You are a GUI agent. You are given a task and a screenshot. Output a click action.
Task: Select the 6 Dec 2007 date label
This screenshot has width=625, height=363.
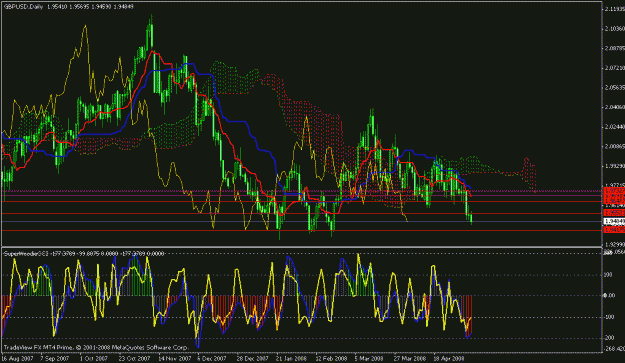(x=212, y=358)
